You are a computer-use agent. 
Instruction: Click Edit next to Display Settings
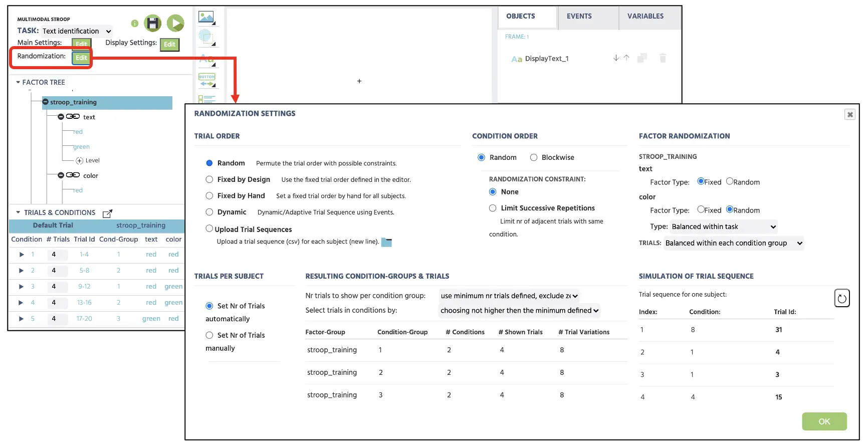(x=170, y=44)
